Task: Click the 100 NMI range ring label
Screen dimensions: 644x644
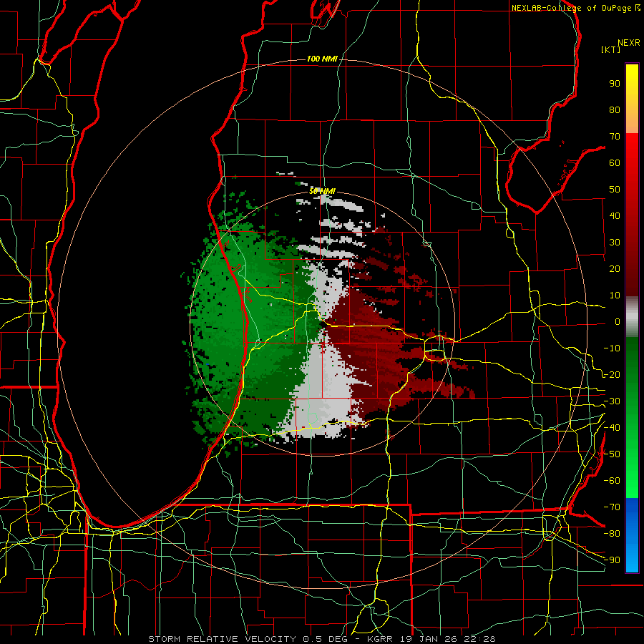Action: click(322, 59)
